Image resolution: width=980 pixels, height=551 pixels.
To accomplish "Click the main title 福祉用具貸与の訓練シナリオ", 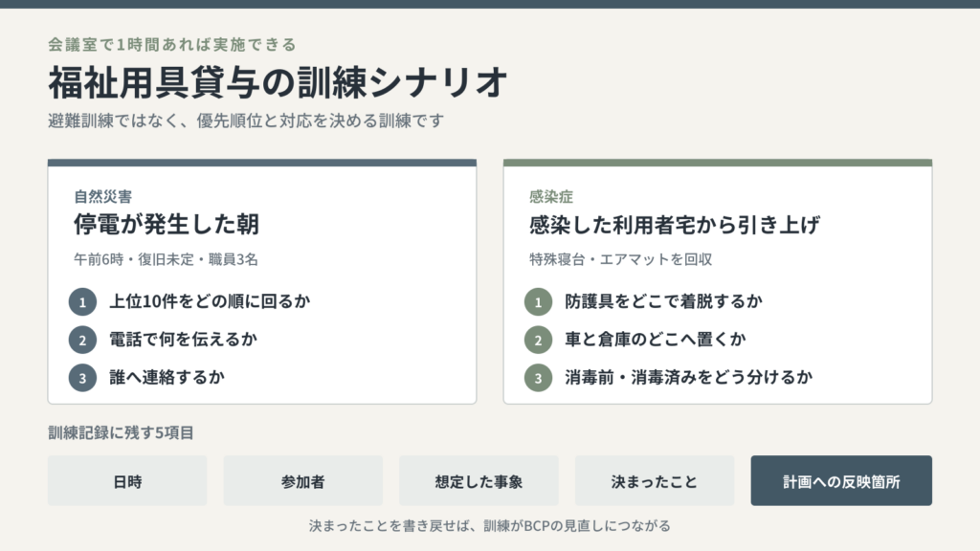I will point(278,82).
